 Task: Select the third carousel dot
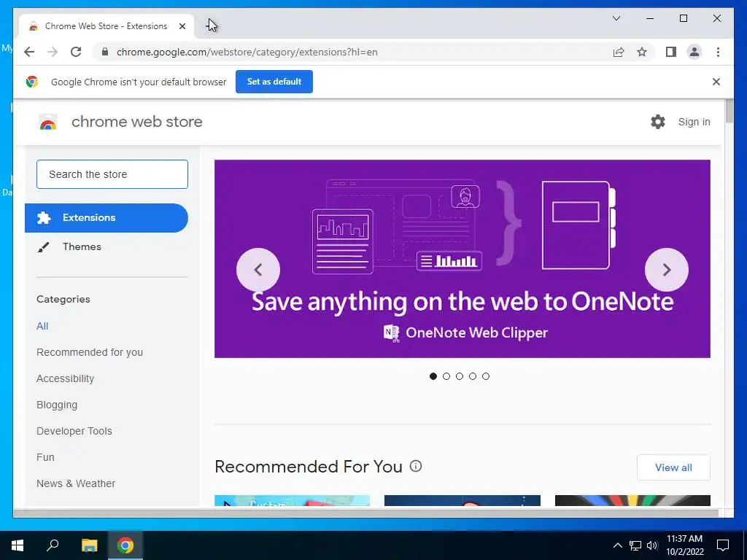(460, 376)
